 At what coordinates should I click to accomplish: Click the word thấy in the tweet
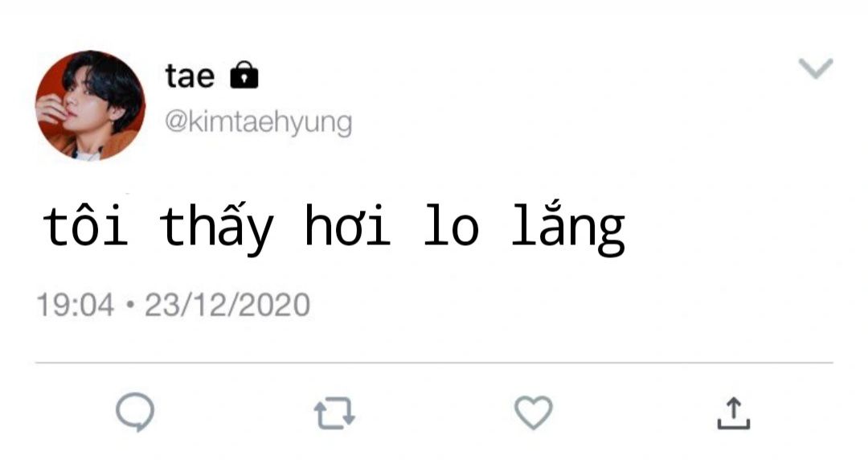pos(216,228)
